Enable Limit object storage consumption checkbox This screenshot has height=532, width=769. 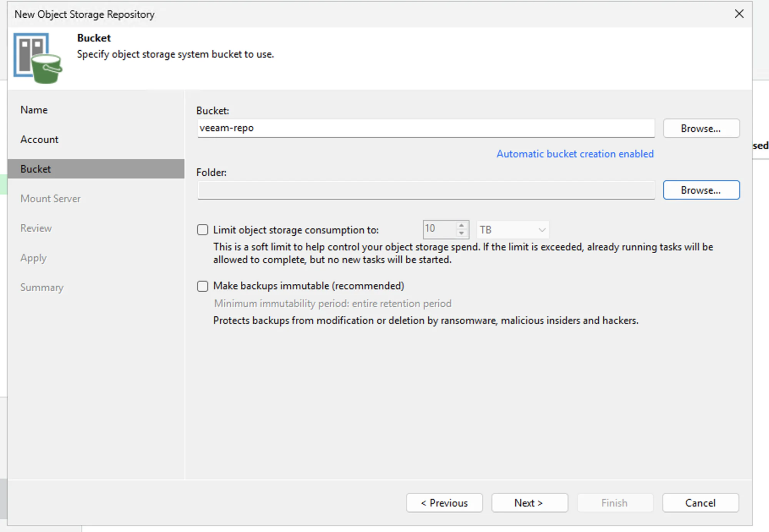click(x=203, y=230)
